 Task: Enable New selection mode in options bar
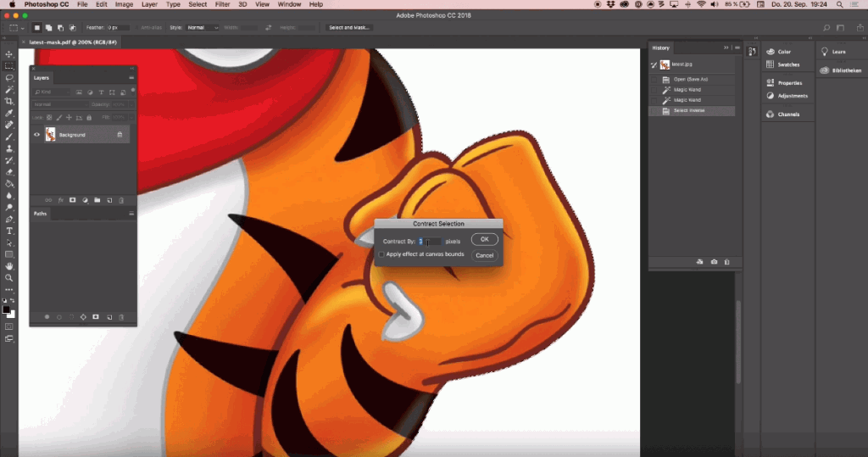(x=37, y=28)
